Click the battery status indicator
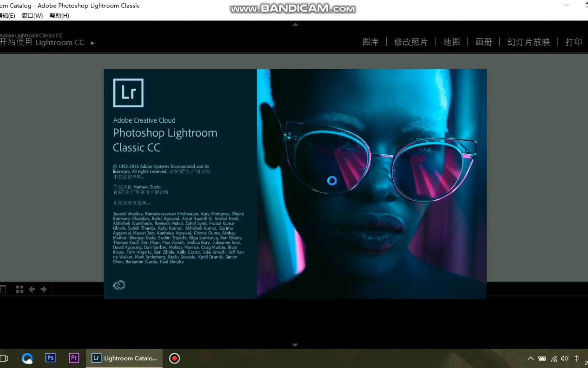Viewport: 588px width, 368px height. 542,358
